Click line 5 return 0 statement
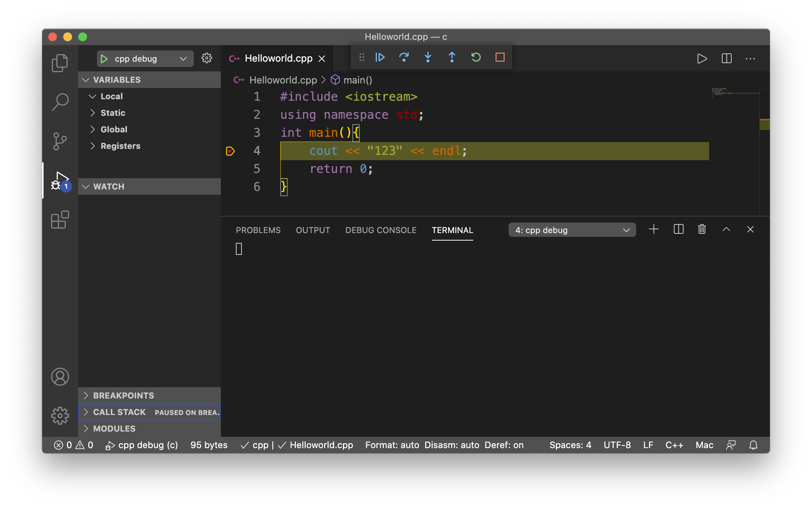This screenshot has width=812, height=509. [341, 169]
